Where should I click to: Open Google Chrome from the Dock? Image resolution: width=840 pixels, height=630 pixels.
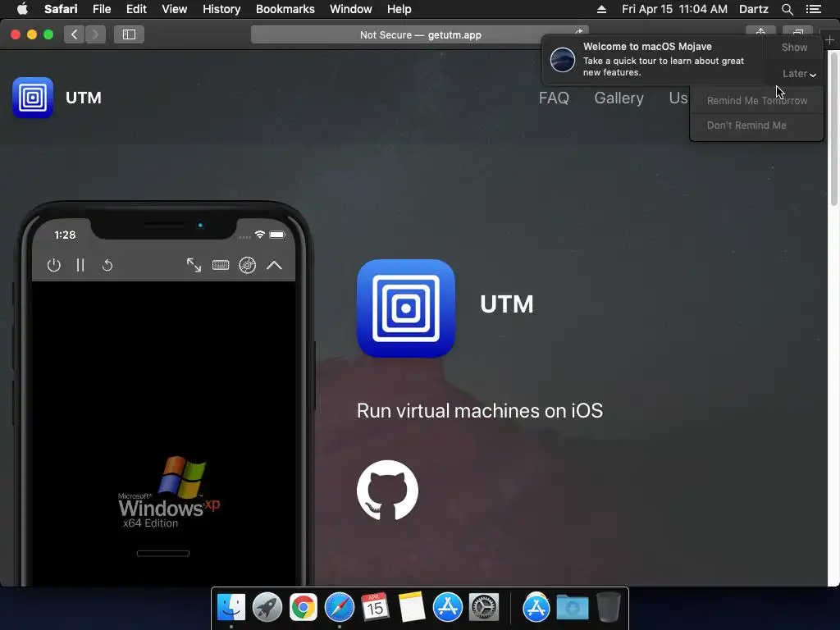click(304, 608)
